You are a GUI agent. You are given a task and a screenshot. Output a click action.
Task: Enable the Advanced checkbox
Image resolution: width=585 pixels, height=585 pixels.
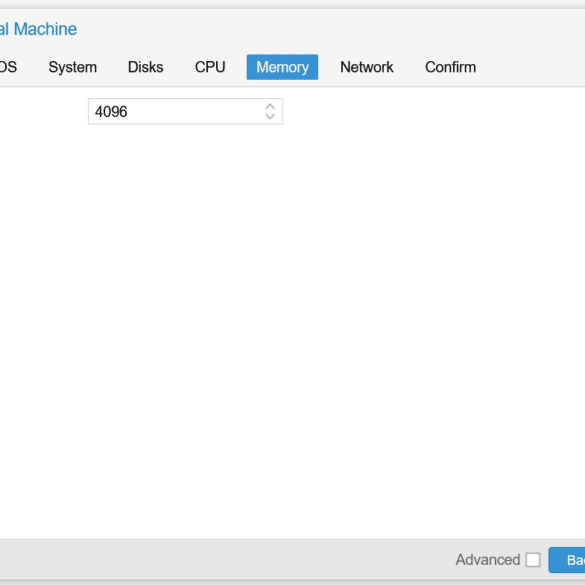(x=533, y=560)
